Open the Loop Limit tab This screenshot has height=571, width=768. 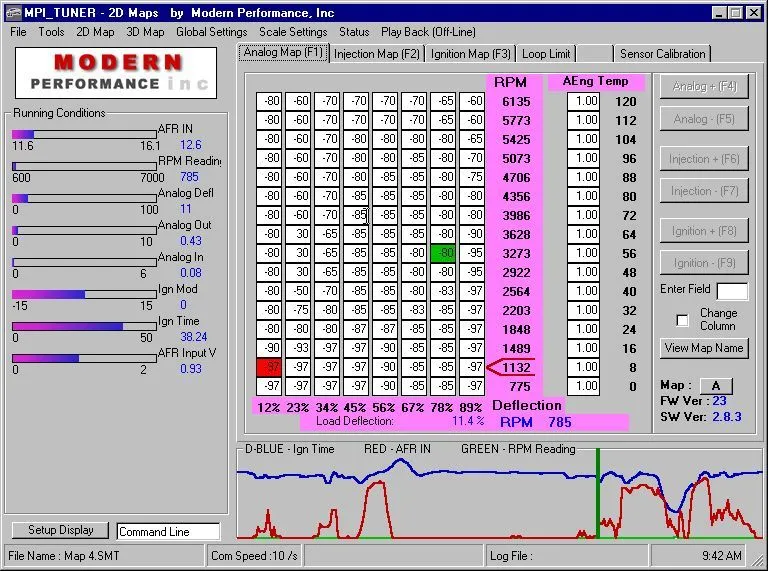click(546, 54)
